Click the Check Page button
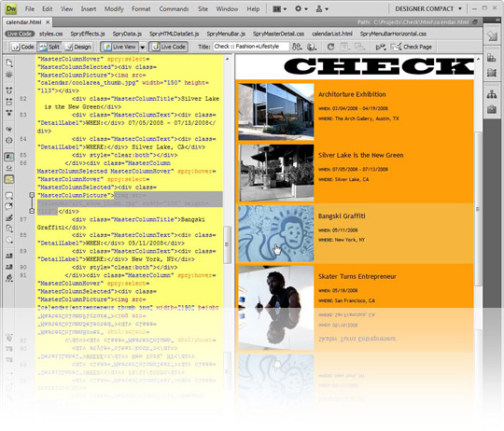This screenshot has width=504, height=431. 411,47
